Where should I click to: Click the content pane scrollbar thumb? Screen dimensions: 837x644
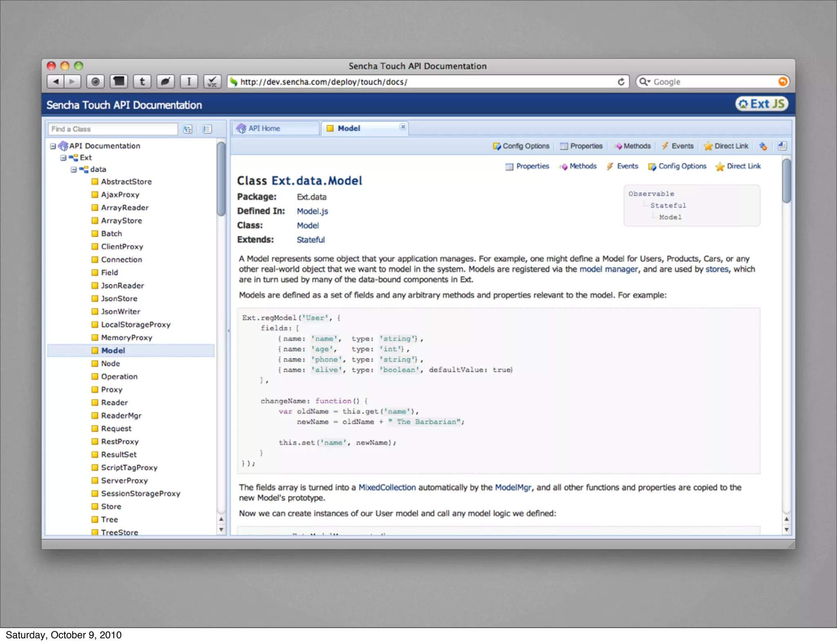point(787,181)
